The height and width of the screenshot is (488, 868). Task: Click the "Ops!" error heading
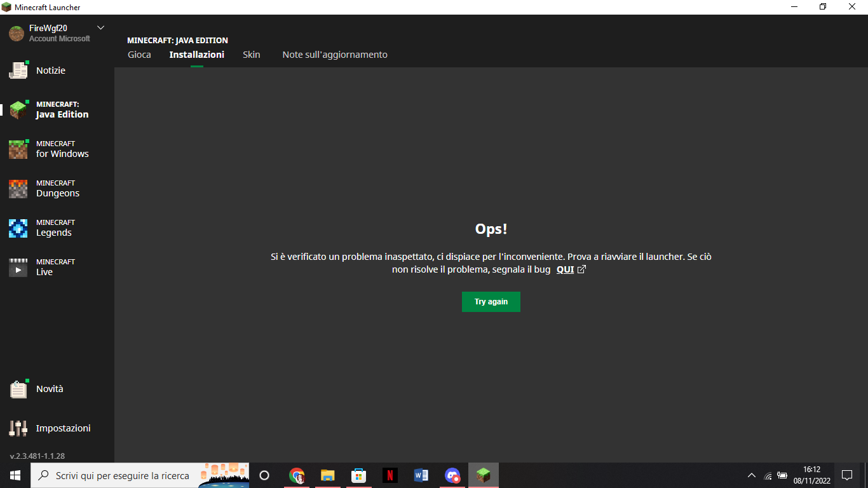[491, 229]
